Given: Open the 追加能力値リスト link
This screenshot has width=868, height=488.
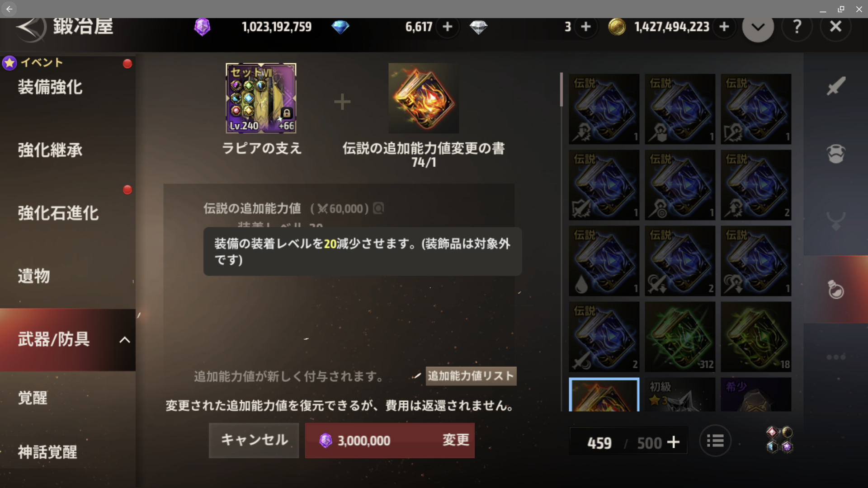Looking at the screenshot, I should tap(471, 376).
